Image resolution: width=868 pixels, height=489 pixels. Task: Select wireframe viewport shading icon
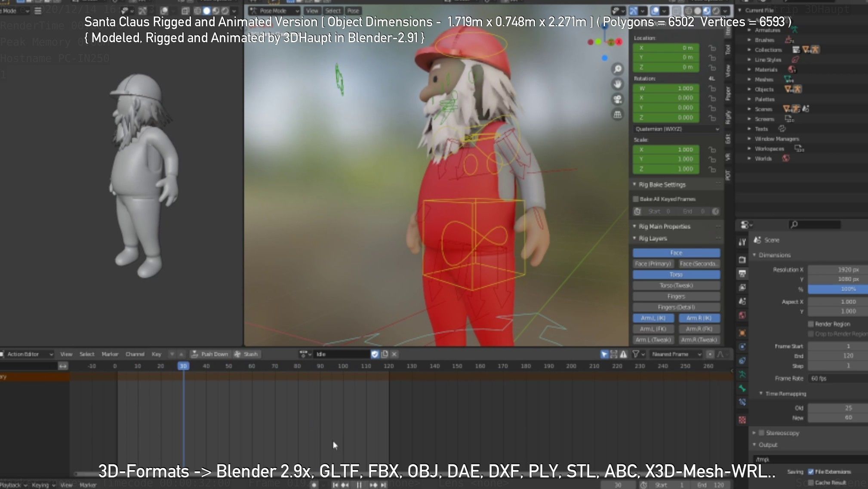688,11
